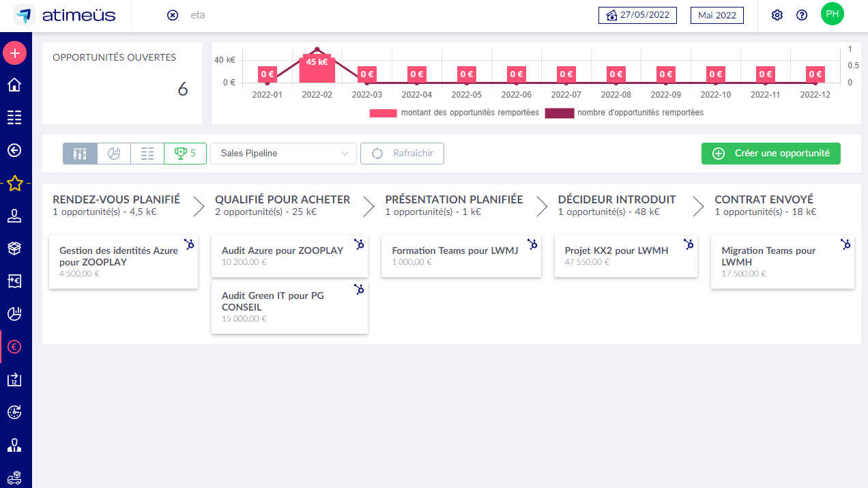Switch to the Kanban pipeline view

[80, 153]
